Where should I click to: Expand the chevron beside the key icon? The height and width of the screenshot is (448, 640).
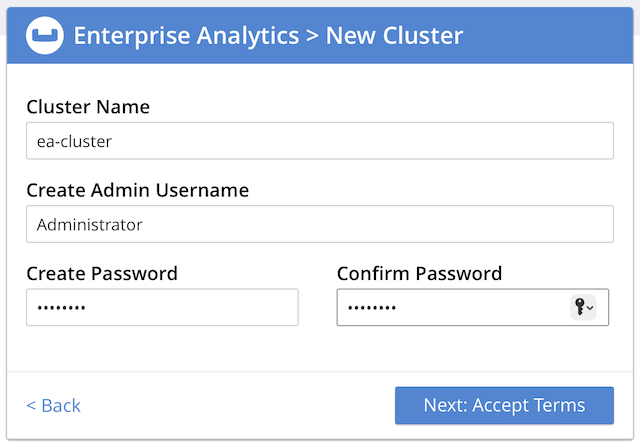click(590, 309)
